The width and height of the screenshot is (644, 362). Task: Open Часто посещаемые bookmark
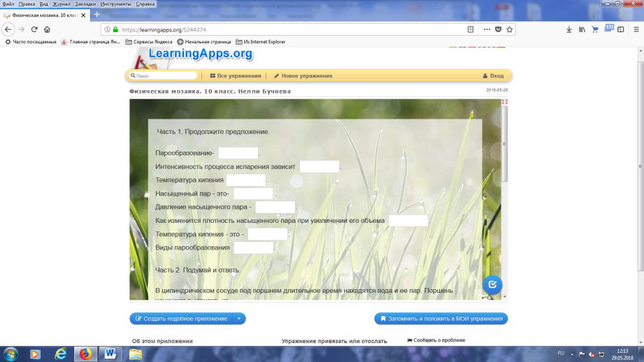31,42
